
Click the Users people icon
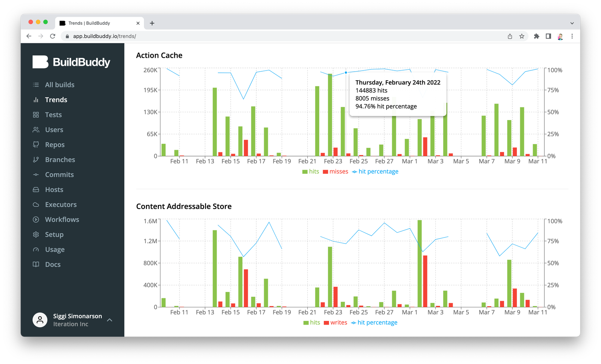tap(36, 130)
